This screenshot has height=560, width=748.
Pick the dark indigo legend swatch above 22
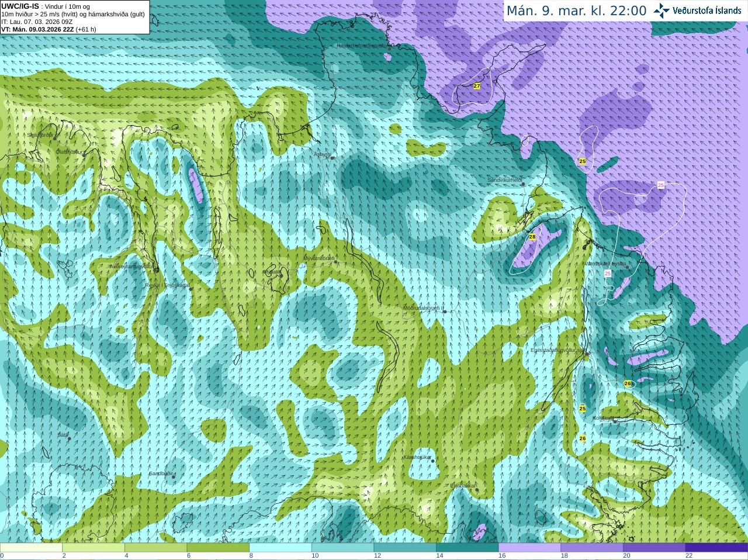(716, 548)
